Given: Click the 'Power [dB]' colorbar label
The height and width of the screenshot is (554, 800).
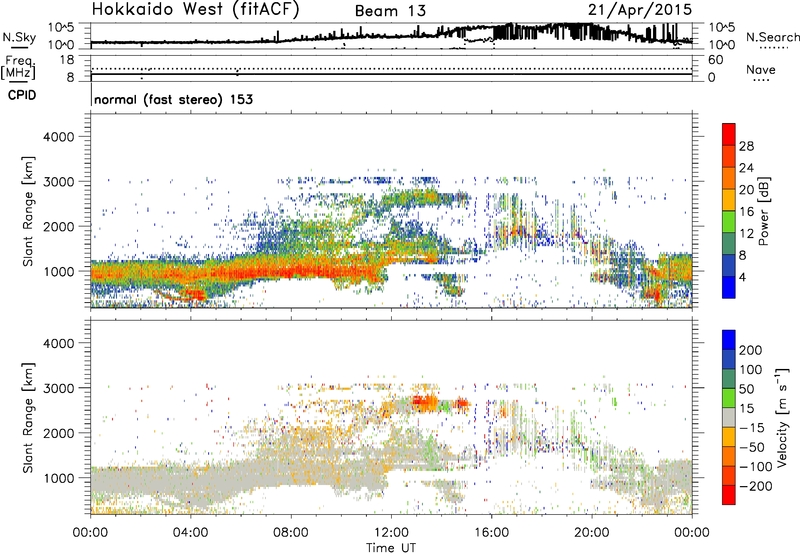Looking at the screenshot, I should [x=763, y=211].
